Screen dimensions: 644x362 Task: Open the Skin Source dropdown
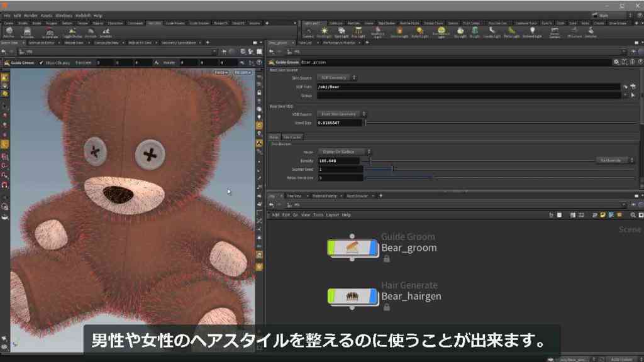(x=337, y=77)
